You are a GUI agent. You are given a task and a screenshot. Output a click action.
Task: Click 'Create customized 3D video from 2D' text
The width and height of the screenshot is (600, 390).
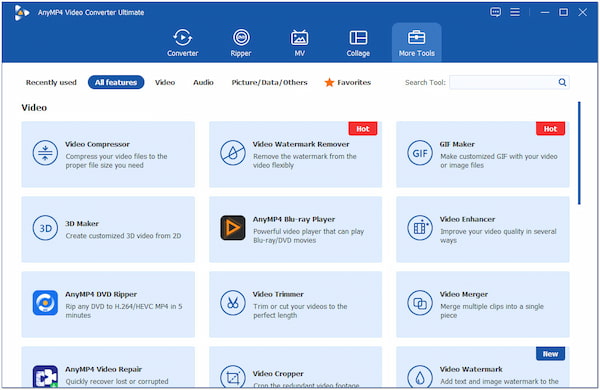(123, 236)
